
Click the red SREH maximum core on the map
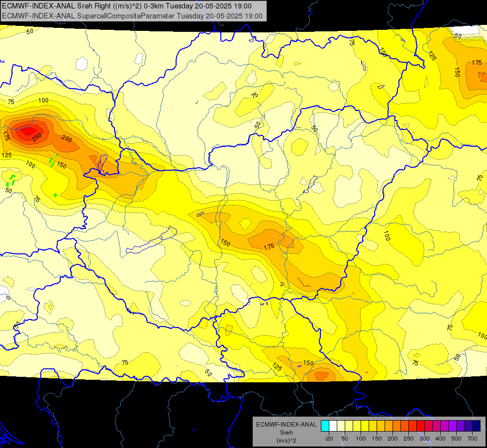click(28, 131)
